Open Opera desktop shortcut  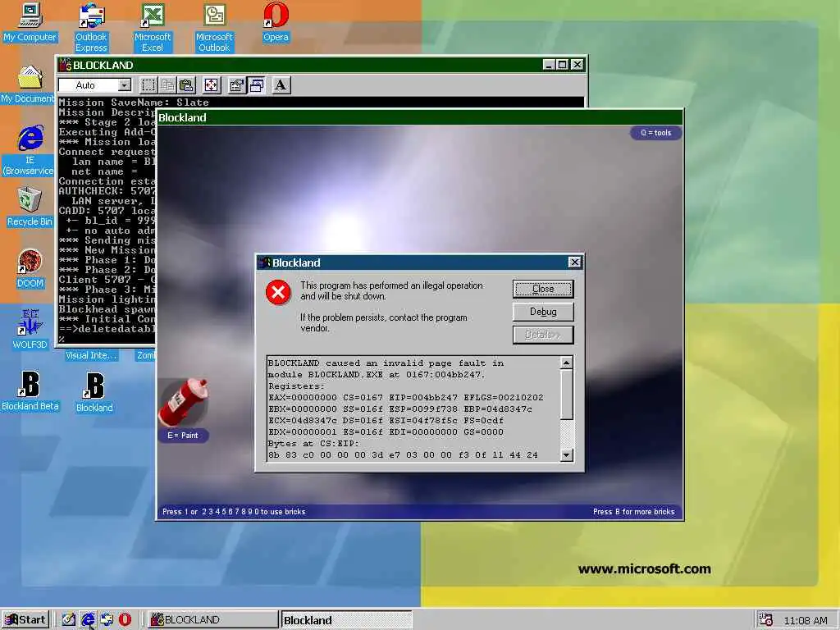276,22
